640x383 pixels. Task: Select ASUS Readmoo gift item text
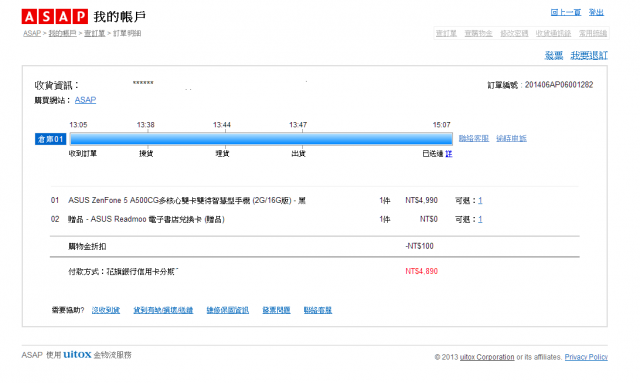pos(146,219)
